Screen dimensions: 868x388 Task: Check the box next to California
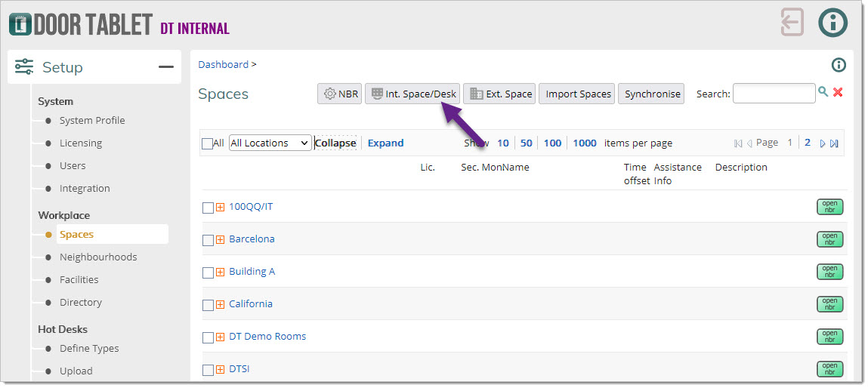tap(208, 305)
